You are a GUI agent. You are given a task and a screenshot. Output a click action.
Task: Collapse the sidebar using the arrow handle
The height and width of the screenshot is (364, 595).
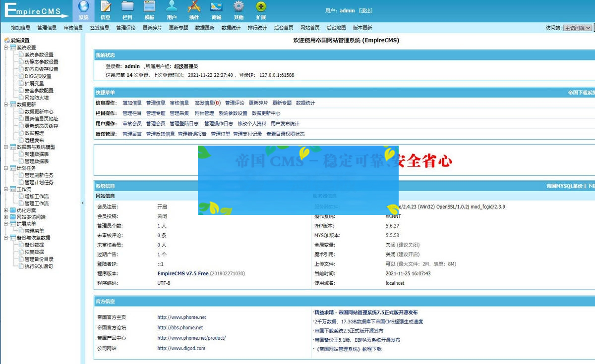pos(83,202)
